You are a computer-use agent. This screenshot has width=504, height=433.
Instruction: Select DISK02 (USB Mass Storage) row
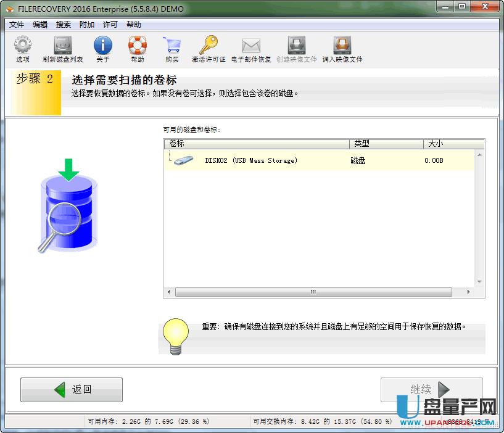point(250,160)
